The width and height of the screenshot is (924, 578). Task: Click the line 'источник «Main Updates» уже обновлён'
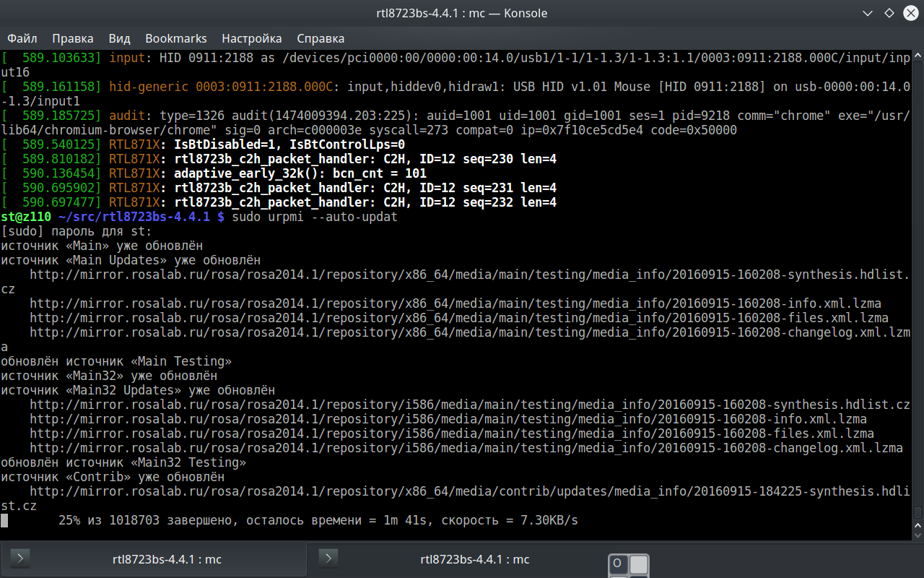(131, 260)
